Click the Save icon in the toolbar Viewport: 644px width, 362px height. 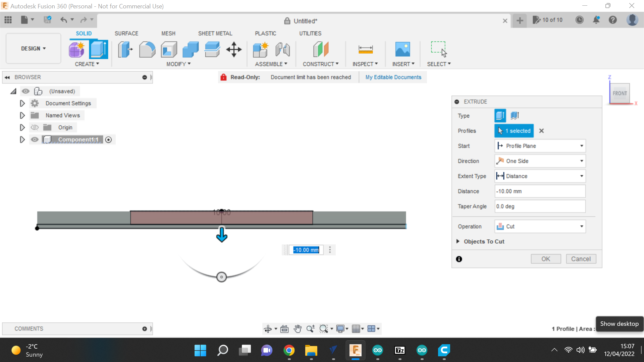click(x=47, y=19)
